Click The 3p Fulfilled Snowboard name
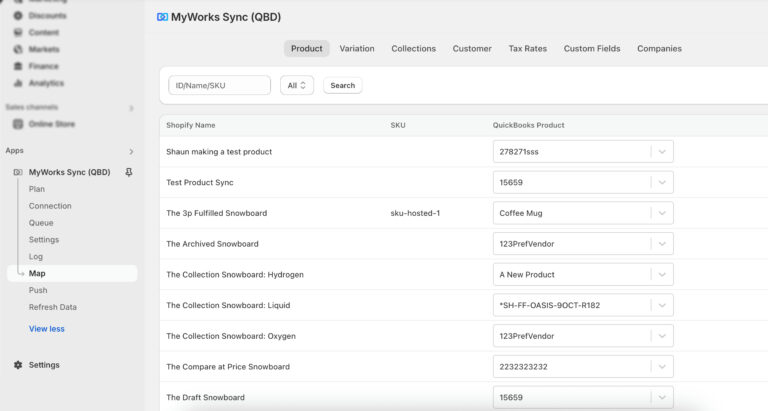The width and height of the screenshot is (768, 411). pyautogui.click(x=216, y=213)
